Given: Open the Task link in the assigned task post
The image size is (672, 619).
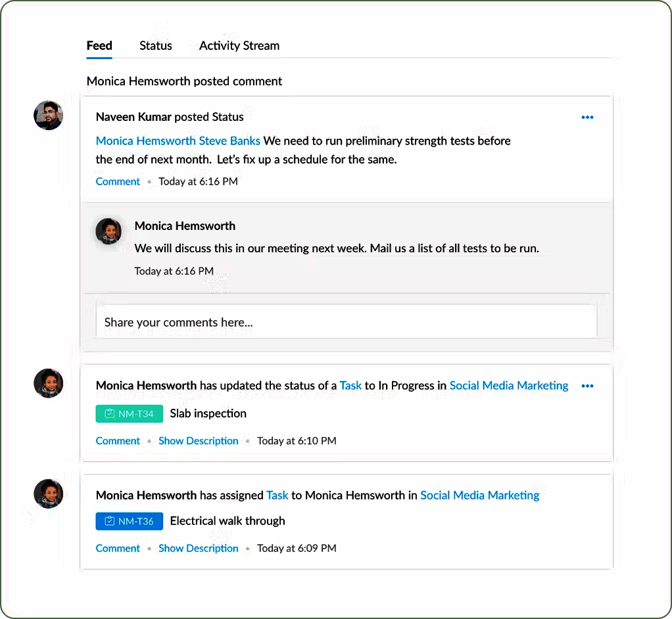Looking at the screenshot, I should click(x=277, y=495).
